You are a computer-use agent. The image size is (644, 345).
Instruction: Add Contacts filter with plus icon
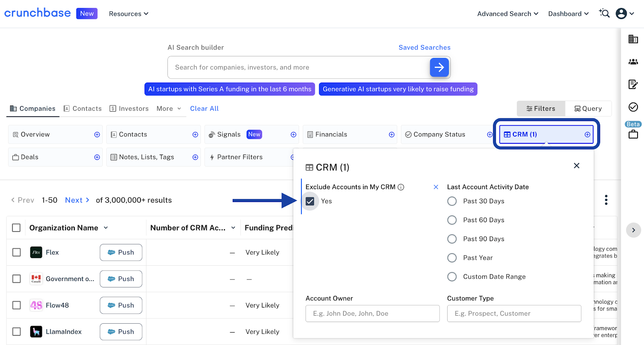pos(195,134)
